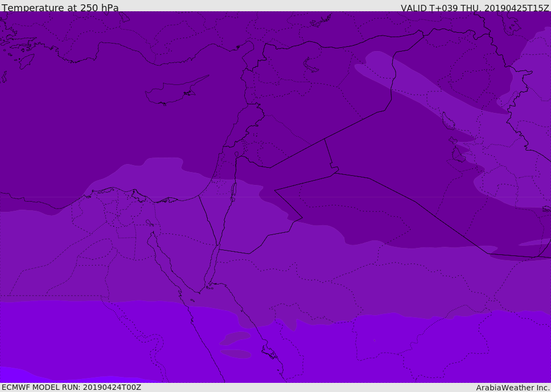Click the 'ECMWF MODEL RUN: 20190424T00Z' text
Viewport: 551px width, 392px height.
click(72, 387)
